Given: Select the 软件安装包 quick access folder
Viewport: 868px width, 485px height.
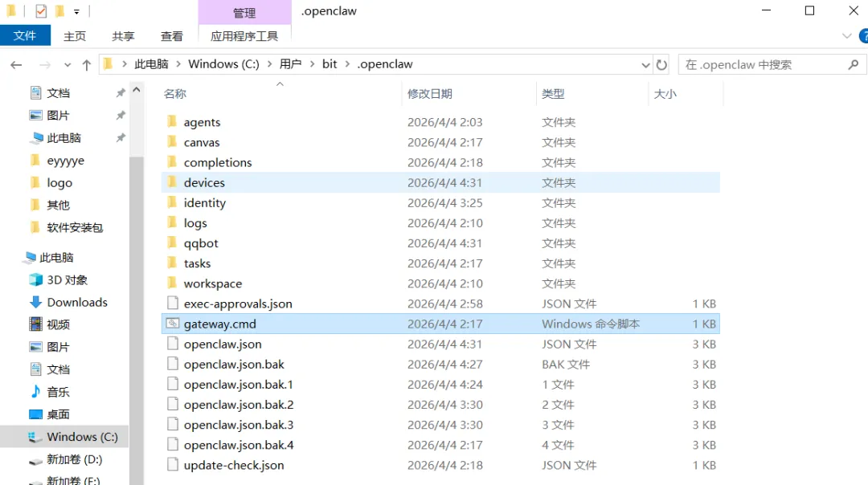Looking at the screenshot, I should (67, 227).
